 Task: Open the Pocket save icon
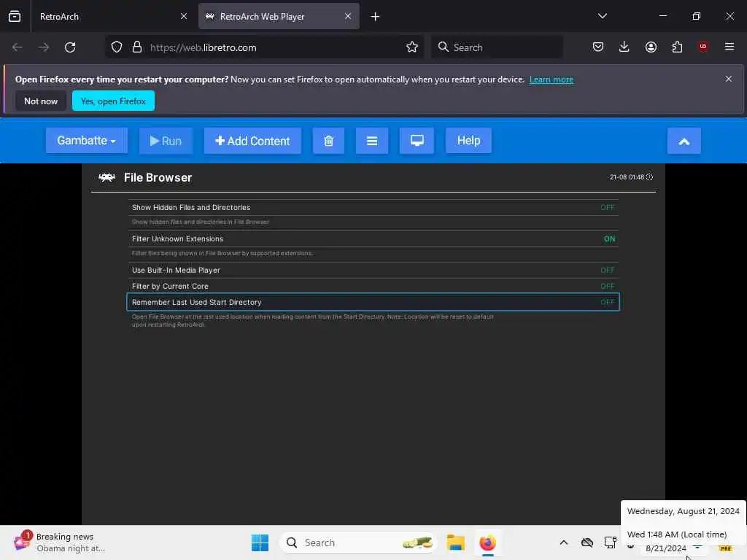(598, 47)
